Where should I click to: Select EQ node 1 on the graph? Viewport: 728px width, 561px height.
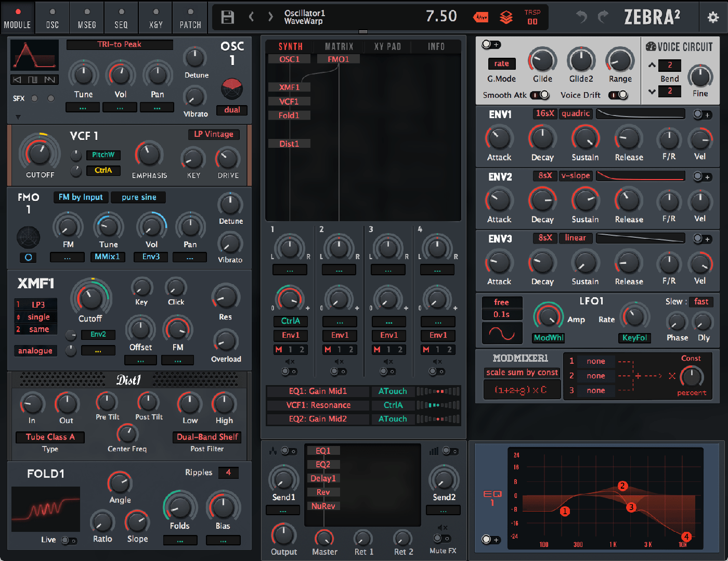pyautogui.click(x=565, y=511)
